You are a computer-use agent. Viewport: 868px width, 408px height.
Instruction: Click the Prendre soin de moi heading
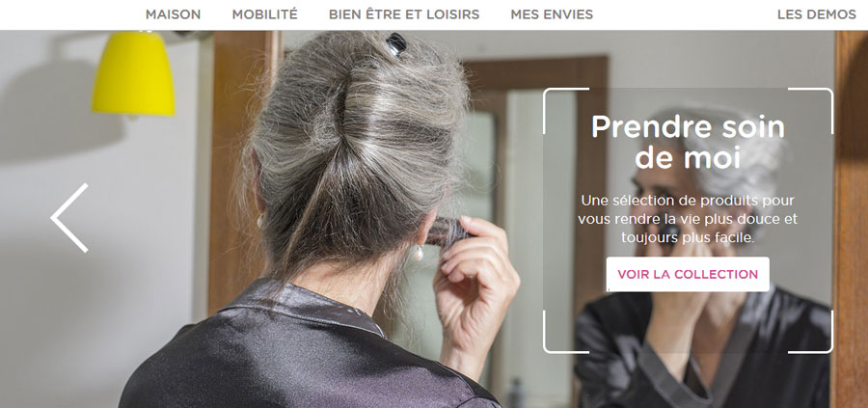[x=688, y=142]
